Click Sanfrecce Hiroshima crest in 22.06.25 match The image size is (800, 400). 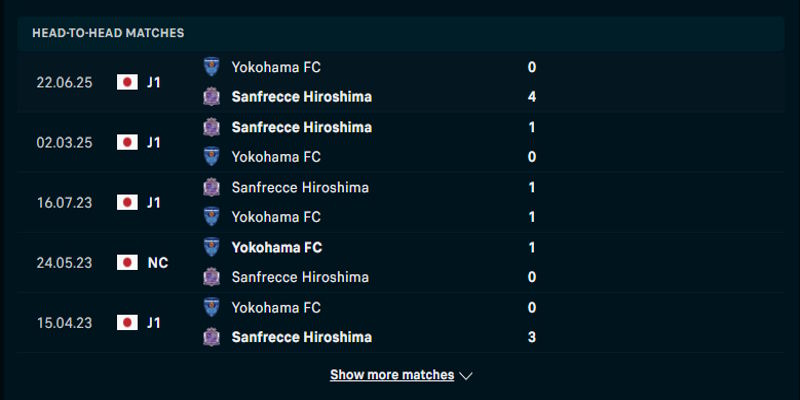(x=211, y=97)
